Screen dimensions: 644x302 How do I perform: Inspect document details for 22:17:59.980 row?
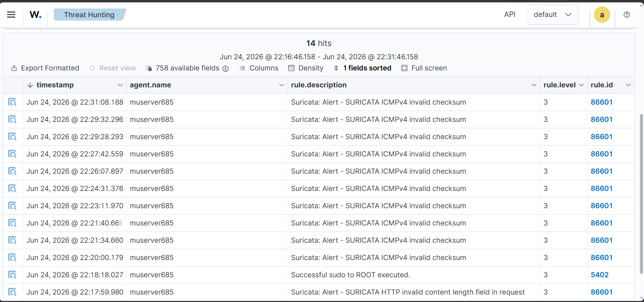click(13, 292)
